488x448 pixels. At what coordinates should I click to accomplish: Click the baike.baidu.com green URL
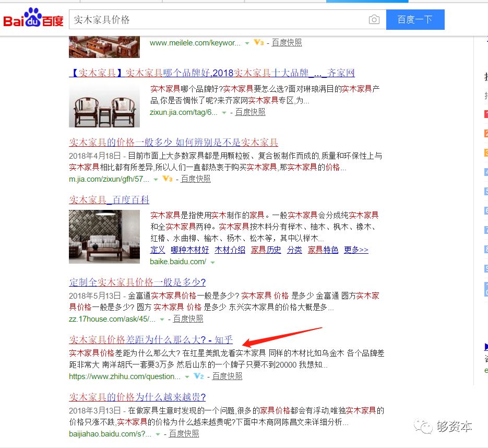coord(178,262)
